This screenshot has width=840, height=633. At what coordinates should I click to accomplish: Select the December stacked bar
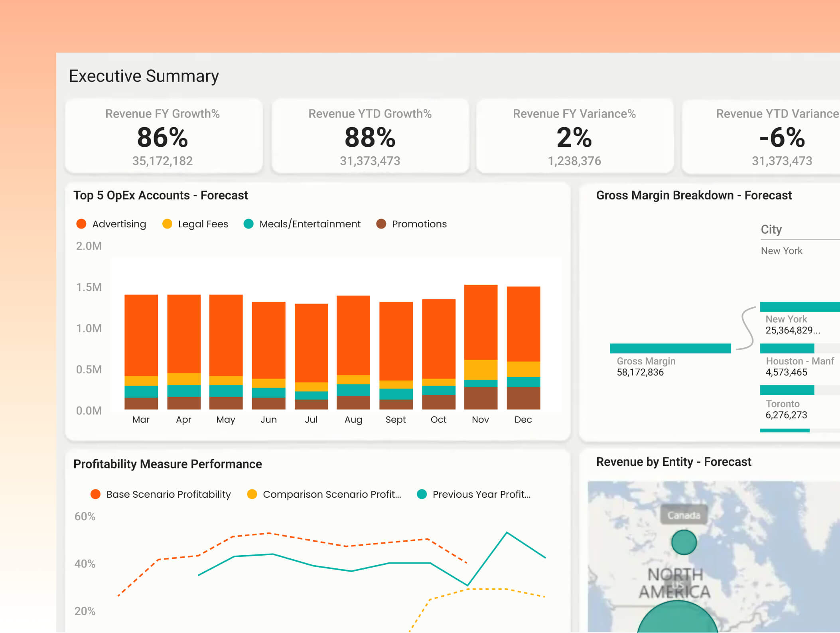click(523, 348)
